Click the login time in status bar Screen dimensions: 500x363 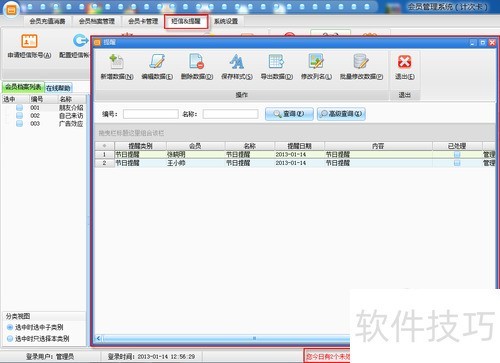[x=151, y=357]
